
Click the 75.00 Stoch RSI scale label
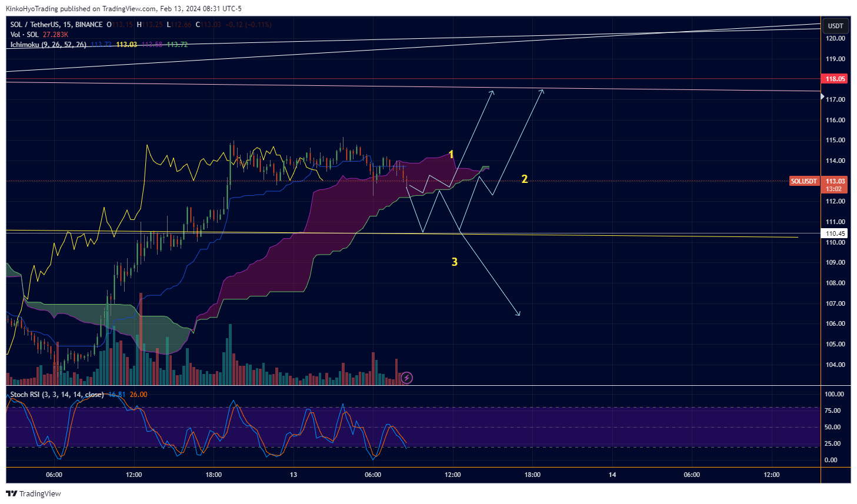832,410
